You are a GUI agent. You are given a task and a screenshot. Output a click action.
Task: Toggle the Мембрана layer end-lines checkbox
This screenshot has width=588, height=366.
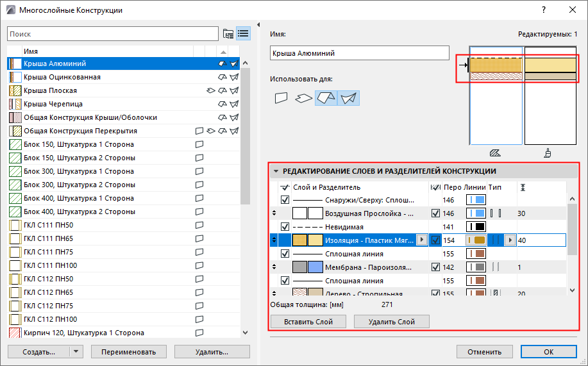pyautogui.click(x=435, y=267)
